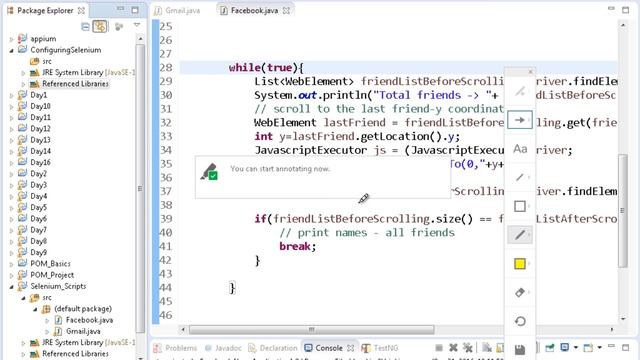The image size is (640, 360).
Task: Save annotations with floppy disk icon
Action: click(520, 350)
